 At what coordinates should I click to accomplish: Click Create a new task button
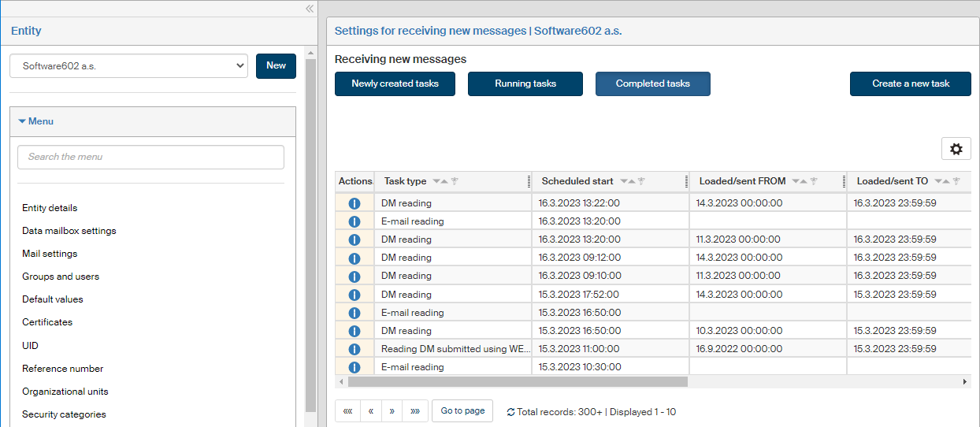point(910,84)
